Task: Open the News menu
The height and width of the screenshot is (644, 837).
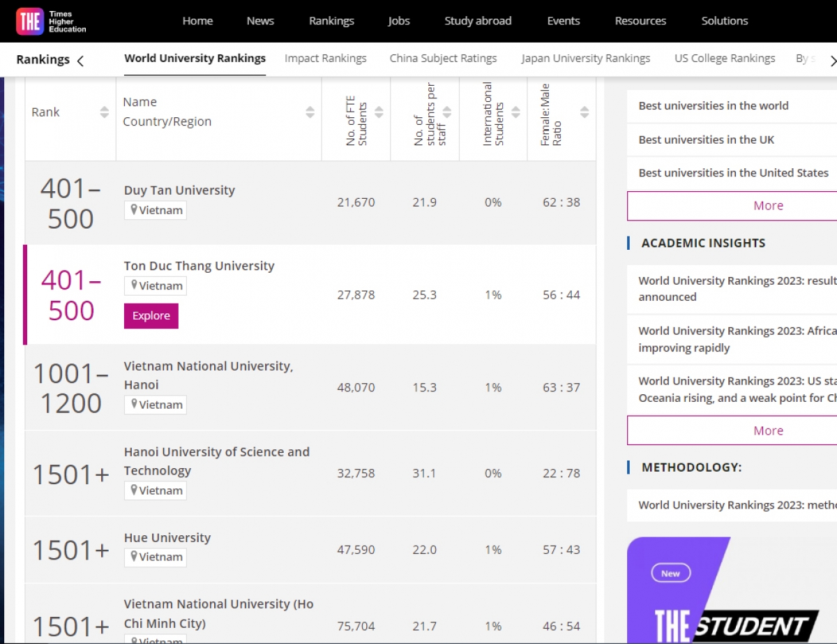Action: (260, 21)
